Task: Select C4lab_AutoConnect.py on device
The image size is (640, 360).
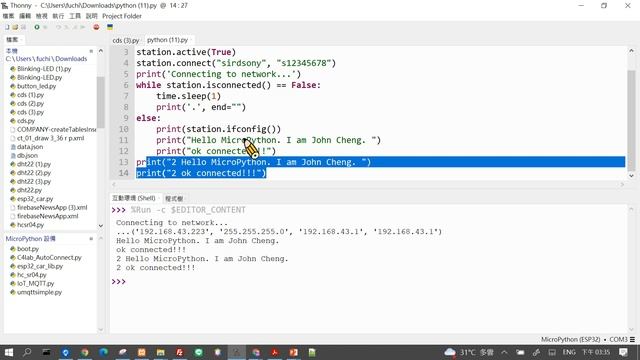Action: (49, 257)
